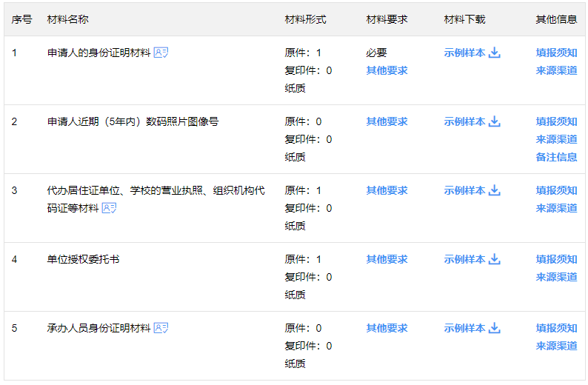Click download icon for 数码照片图像号 row

click(x=495, y=121)
